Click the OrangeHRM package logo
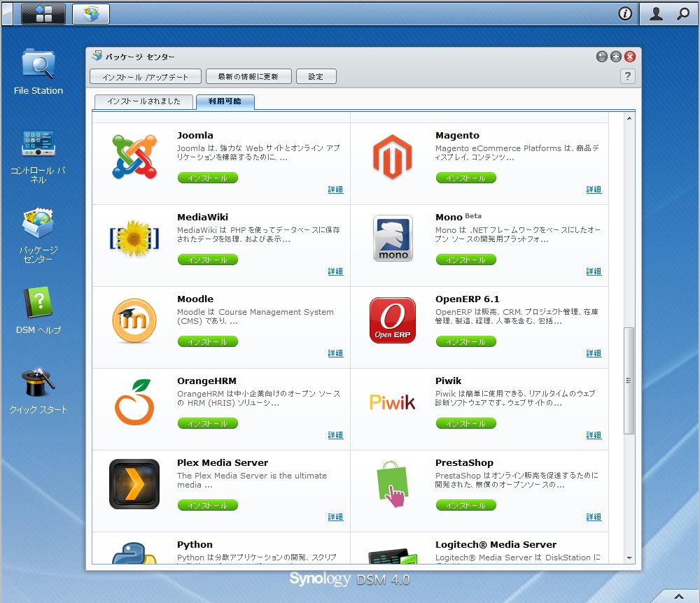Screen dimensions: 700x603 pos(134,402)
